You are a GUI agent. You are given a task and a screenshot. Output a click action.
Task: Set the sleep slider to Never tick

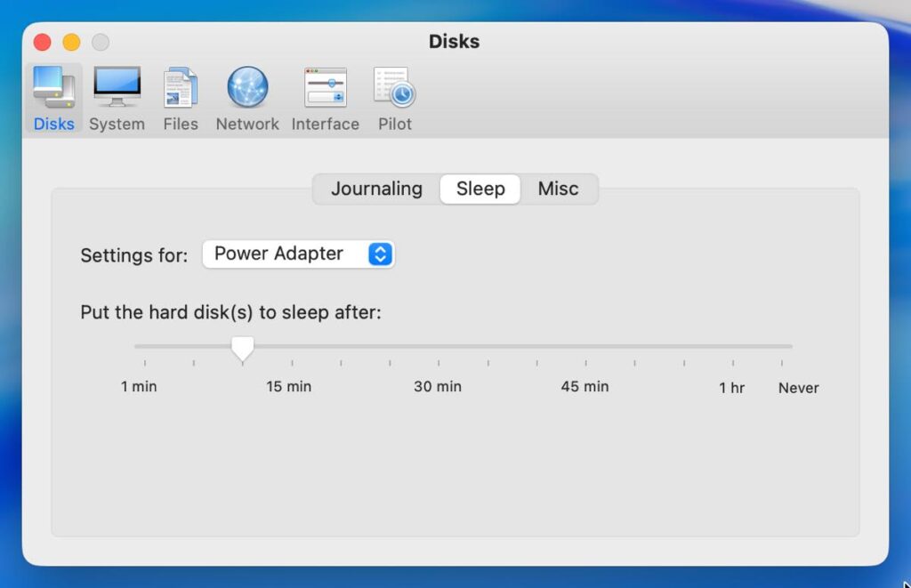coord(782,347)
